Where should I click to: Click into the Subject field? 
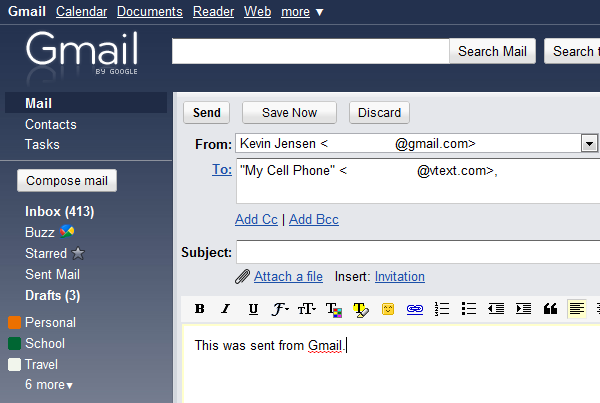pyautogui.click(x=418, y=252)
